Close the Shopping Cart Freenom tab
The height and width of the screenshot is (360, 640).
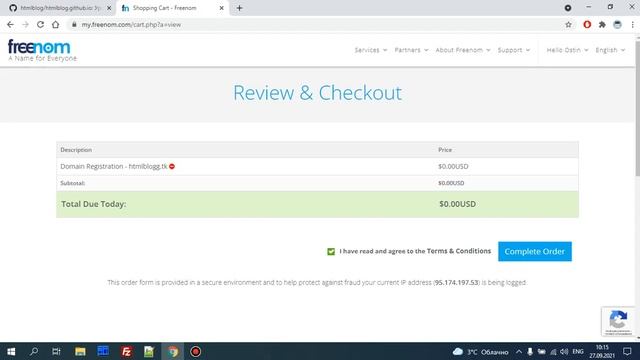222,8
